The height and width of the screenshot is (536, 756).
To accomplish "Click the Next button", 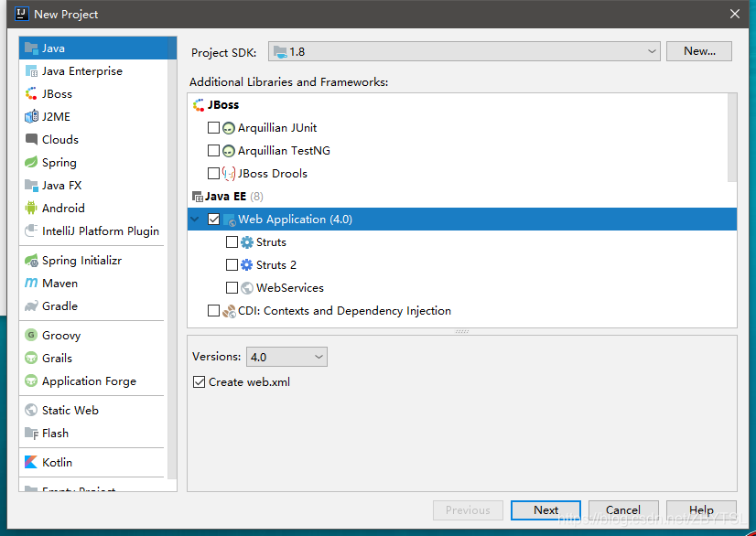I will pos(545,510).
